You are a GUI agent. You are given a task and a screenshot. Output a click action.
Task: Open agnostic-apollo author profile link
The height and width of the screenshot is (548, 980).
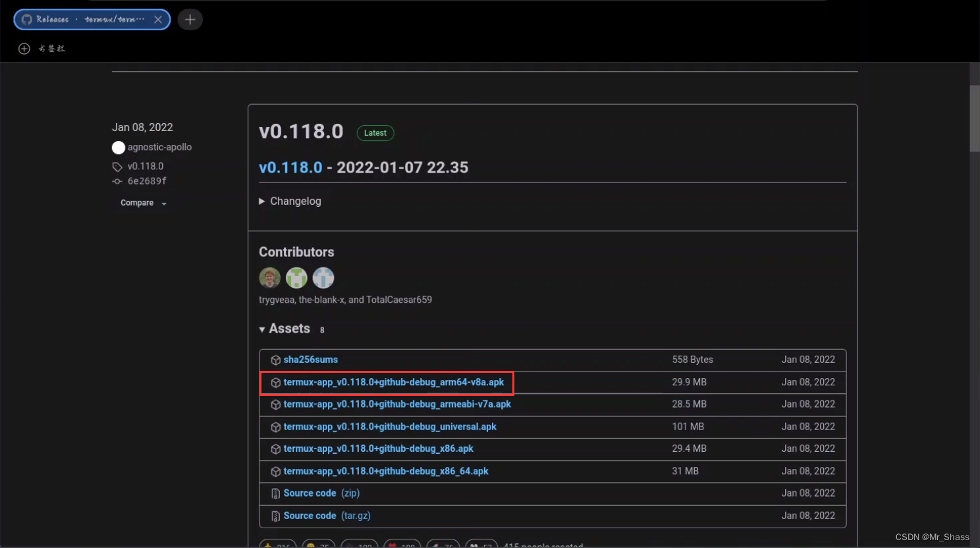[x=159, y=147]
